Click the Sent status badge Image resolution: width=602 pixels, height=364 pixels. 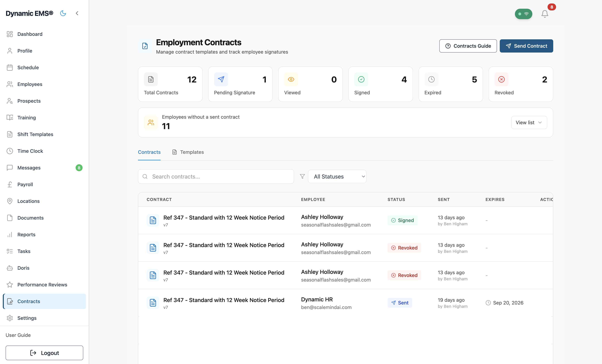tap(400, 303)
